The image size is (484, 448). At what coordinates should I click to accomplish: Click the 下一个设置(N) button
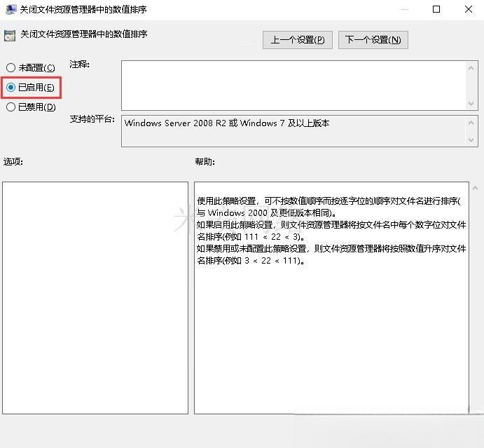[373, 40]
